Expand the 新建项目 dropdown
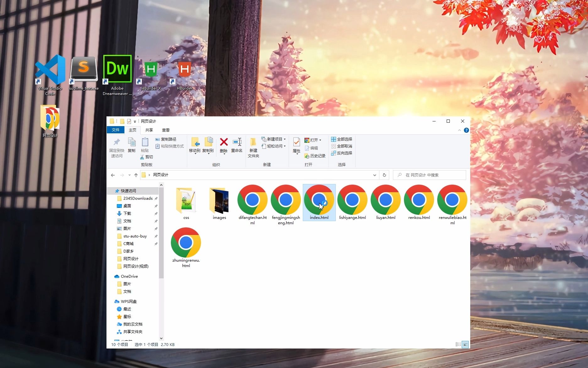Image resolution: width=588 pixels, height=368 pixels. click(284, 139)
